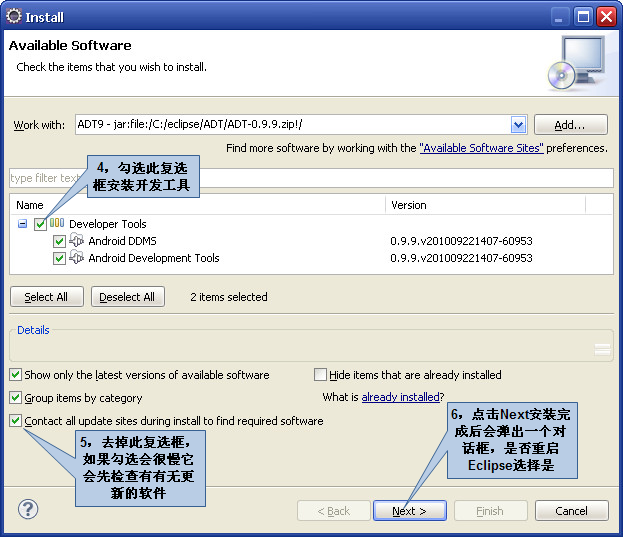Click the Android Development Tools version cell

click(x=461, y=258)
